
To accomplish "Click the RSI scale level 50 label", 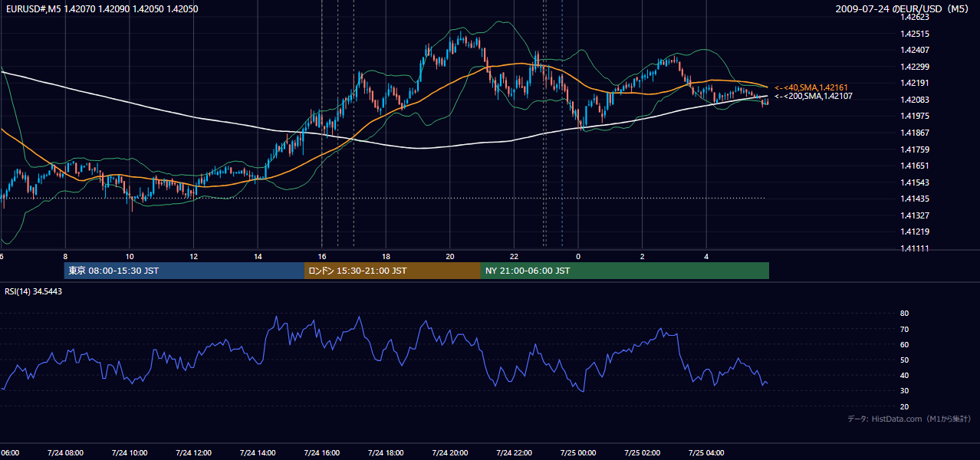I will pos(905,360).
